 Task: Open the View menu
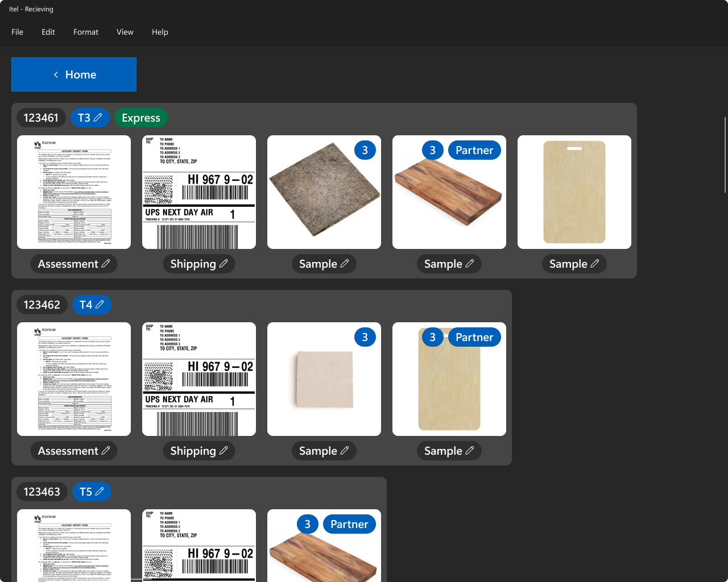pos(125,32)
